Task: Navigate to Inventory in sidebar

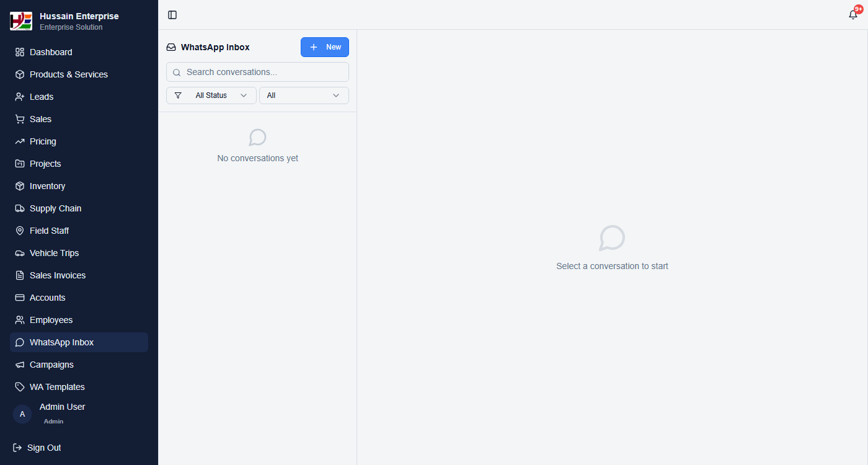Action: coord(79,186)
